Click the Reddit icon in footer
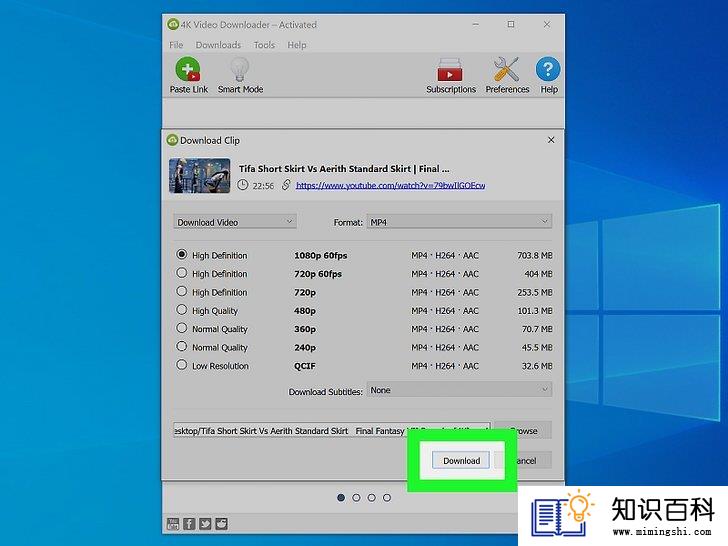 coord(221,524)
